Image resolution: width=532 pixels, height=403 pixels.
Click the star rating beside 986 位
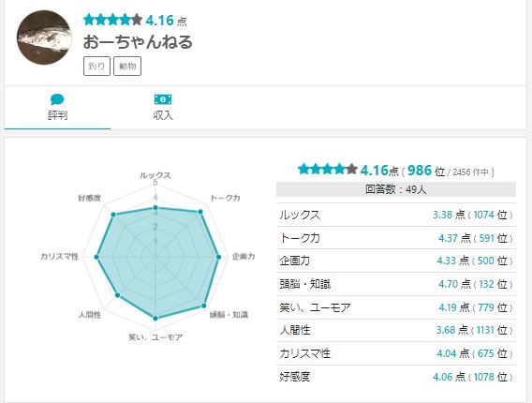tap(328, 169)
